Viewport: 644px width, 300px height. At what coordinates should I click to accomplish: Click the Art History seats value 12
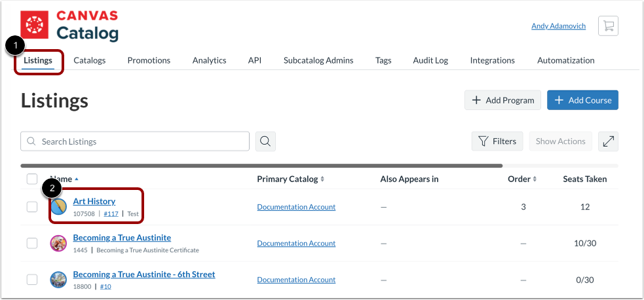point(585,207)
